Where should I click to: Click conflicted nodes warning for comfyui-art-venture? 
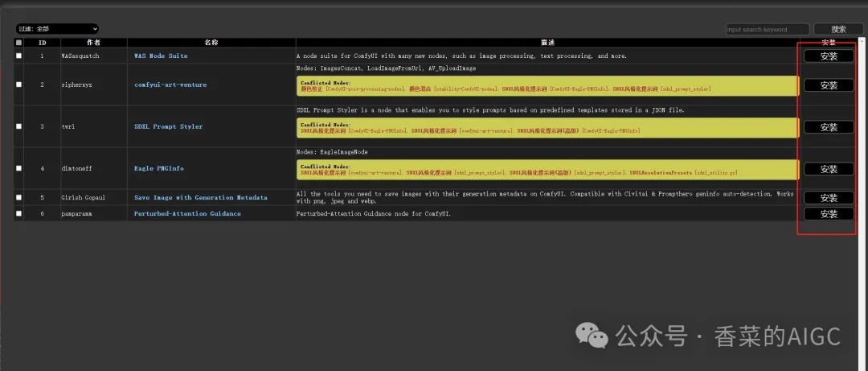pos(547,86)
